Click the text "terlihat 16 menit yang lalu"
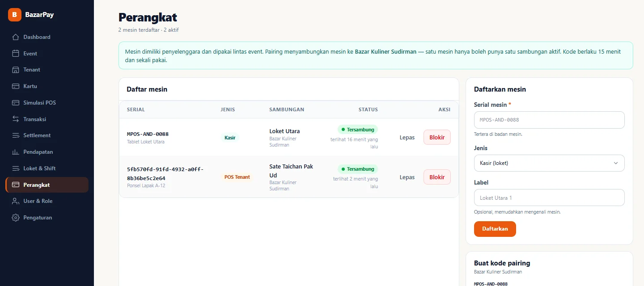Screen dimensions: 644x286 354,143
